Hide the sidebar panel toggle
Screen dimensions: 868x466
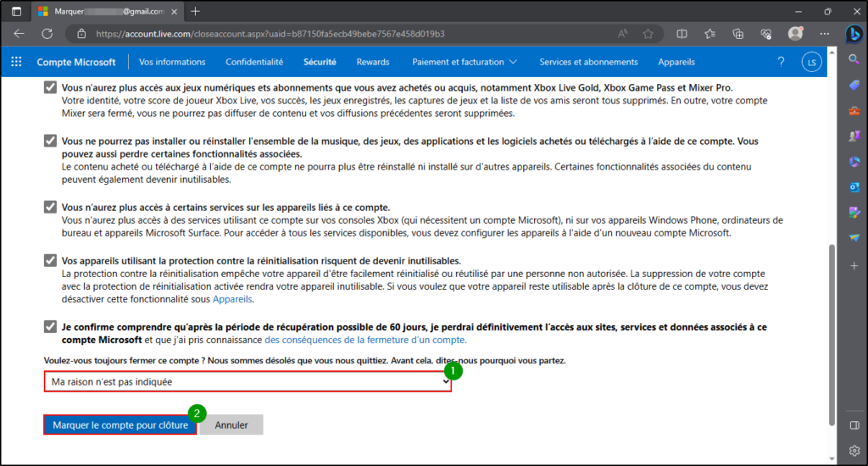coord(854,425)
